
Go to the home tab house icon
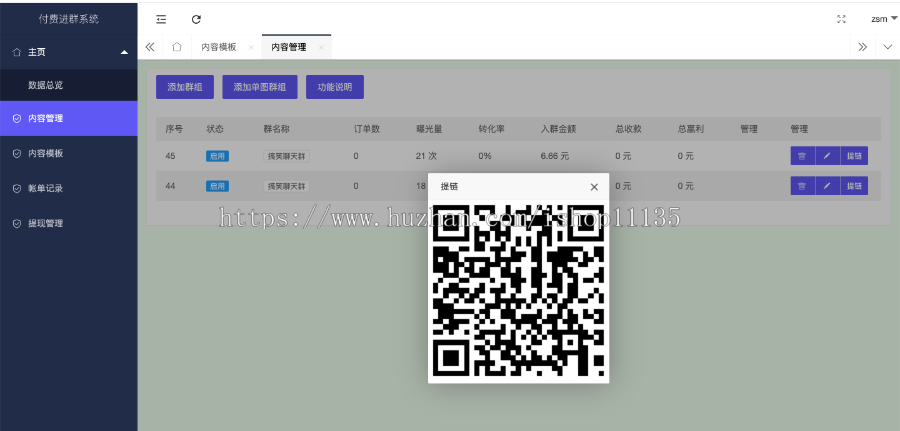pyautogui.click(x=177, y=47)
